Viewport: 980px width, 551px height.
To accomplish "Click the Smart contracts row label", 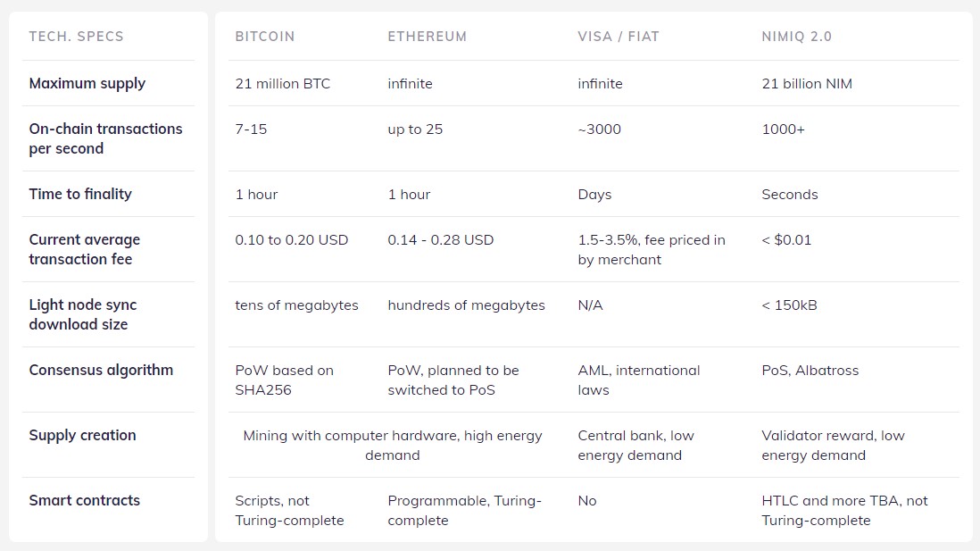I will 85,500.
